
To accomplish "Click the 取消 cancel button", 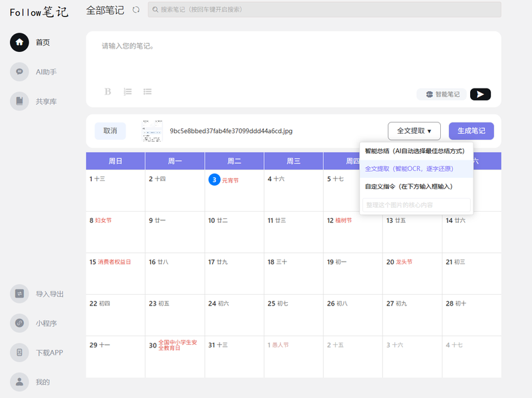I will coord(110,131).
